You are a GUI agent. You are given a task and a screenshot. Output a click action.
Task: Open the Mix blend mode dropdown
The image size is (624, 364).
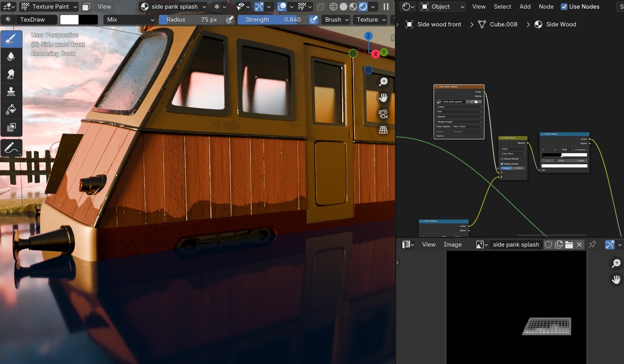(130, 19)
